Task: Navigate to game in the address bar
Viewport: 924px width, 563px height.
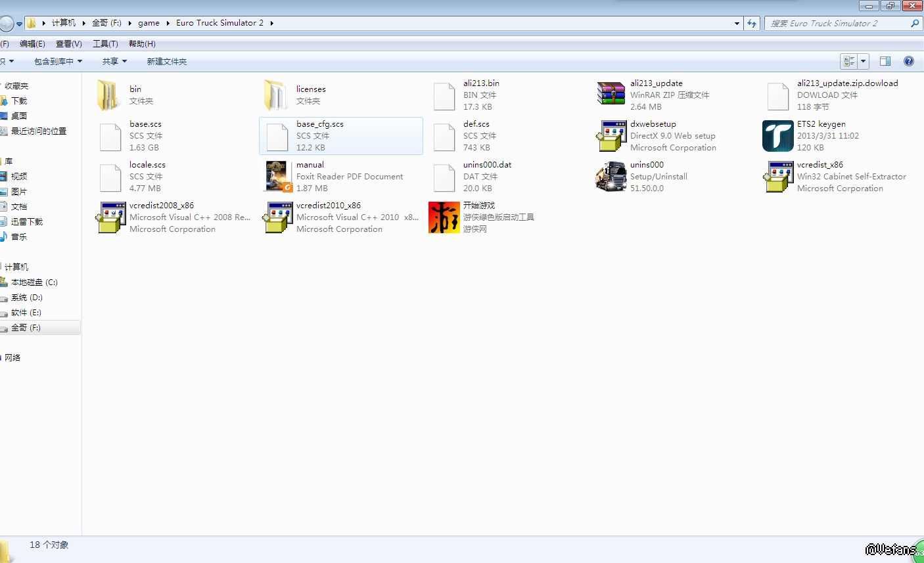Action: (x=149, y=23)
